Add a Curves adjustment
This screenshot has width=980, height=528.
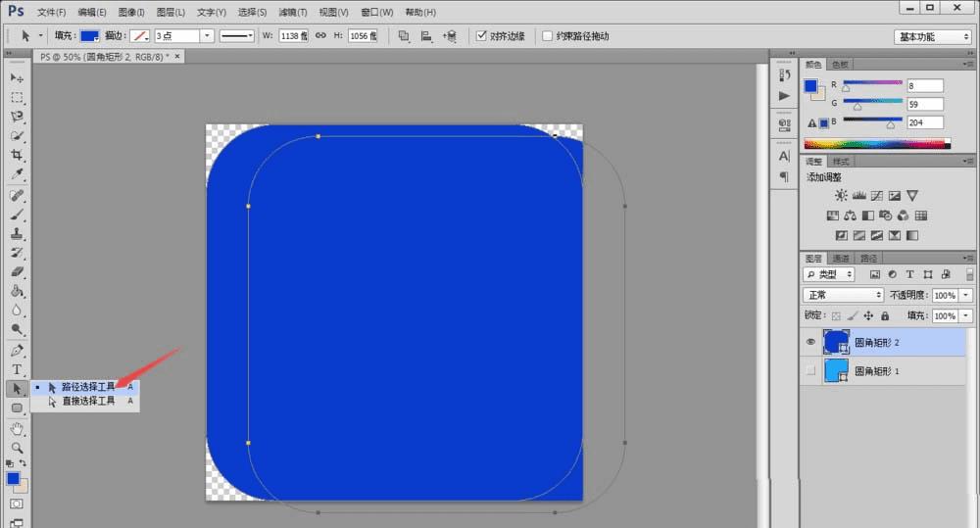click(x=877, y=196)
